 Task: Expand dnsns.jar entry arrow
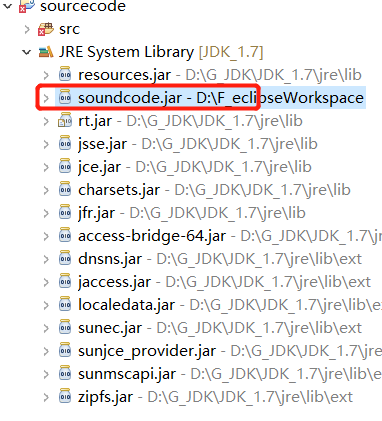pyautogui.click(x=46, y=259)
